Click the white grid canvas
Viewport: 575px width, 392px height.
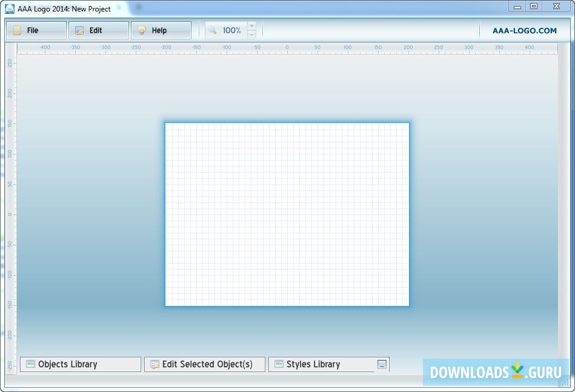click(287, 214)
